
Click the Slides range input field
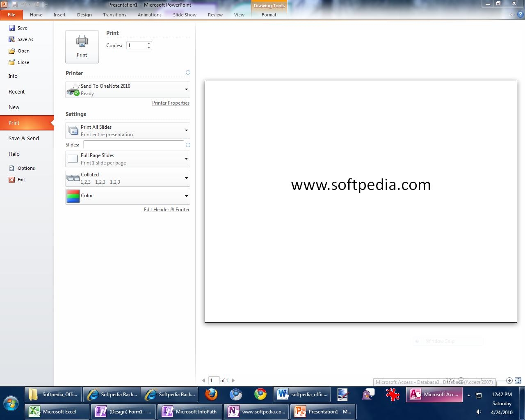pyautogui.click(x=133, y=145)
